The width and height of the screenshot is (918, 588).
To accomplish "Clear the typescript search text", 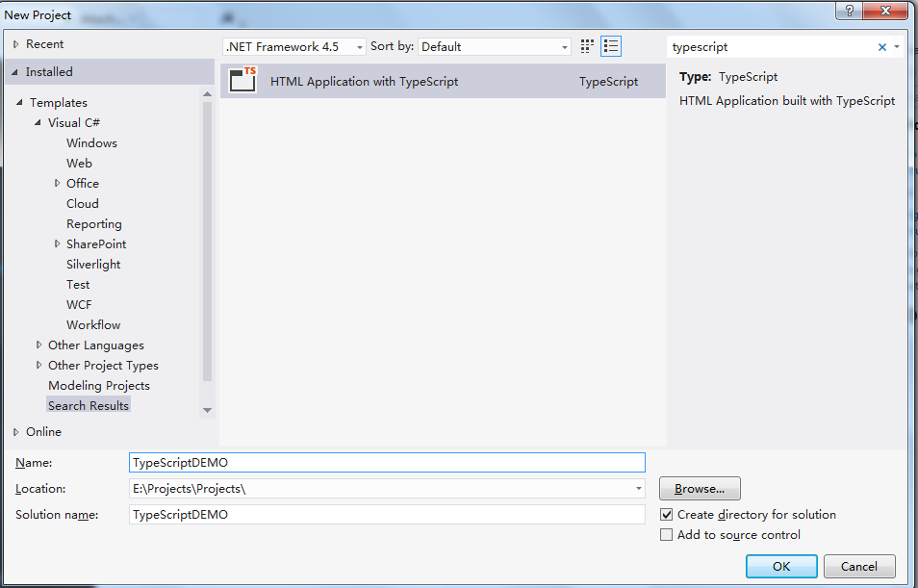I will pyautogui.click(x=881, y=47).
